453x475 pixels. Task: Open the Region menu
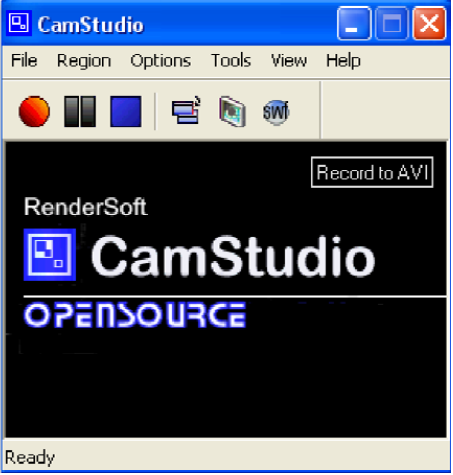click(84, 61)
